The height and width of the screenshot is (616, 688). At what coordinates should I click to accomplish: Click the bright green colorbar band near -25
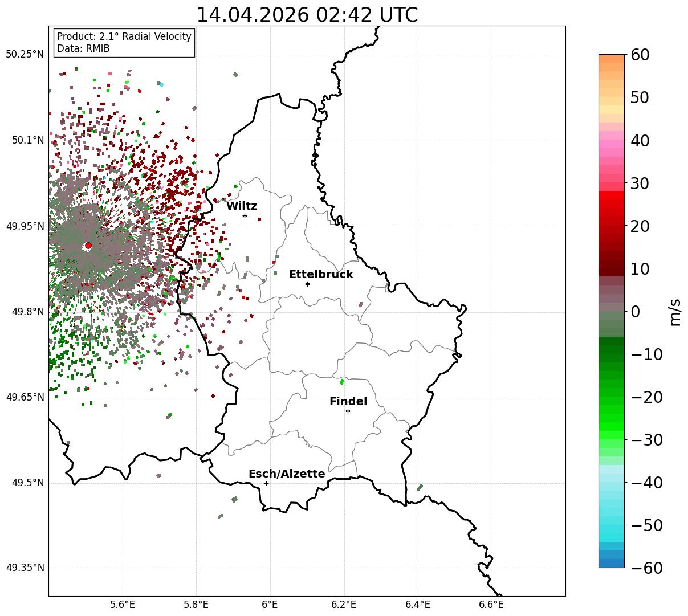(612, 419)
